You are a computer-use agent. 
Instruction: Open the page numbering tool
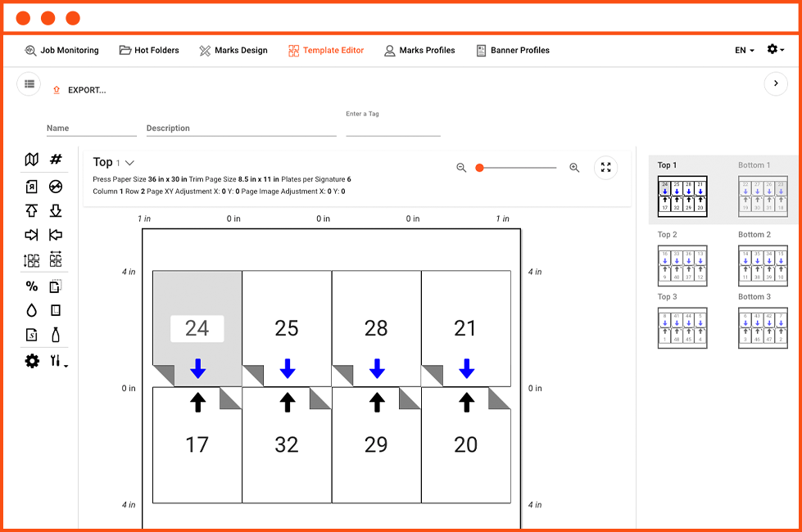55,159
